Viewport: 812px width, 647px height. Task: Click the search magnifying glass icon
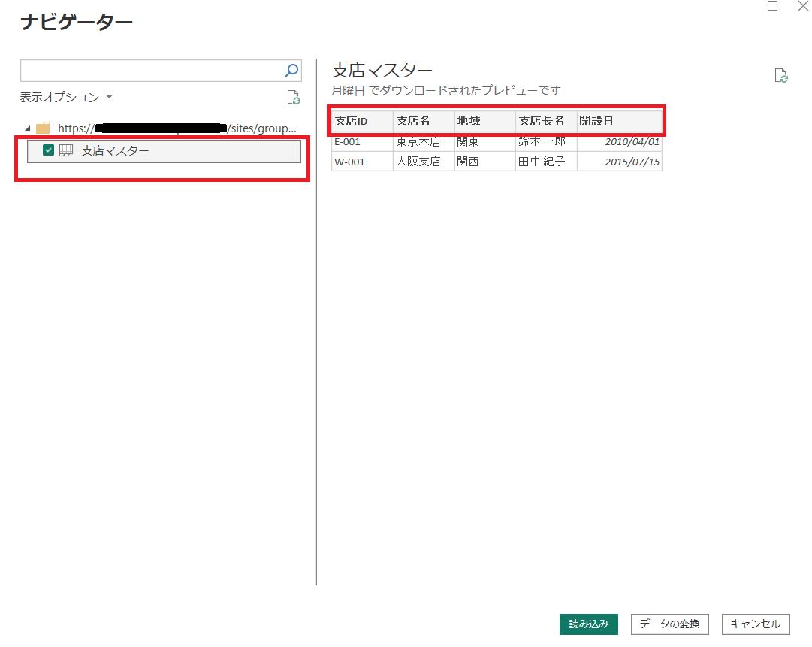click(x=291, y=70)
